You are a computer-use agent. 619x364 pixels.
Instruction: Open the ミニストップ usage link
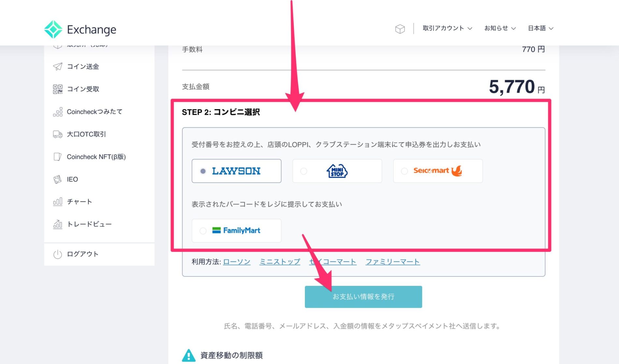point(280,262)
